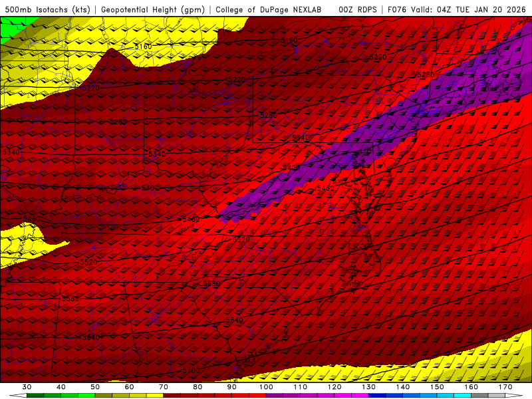Click the 80 knot legend label

(198, 387)
